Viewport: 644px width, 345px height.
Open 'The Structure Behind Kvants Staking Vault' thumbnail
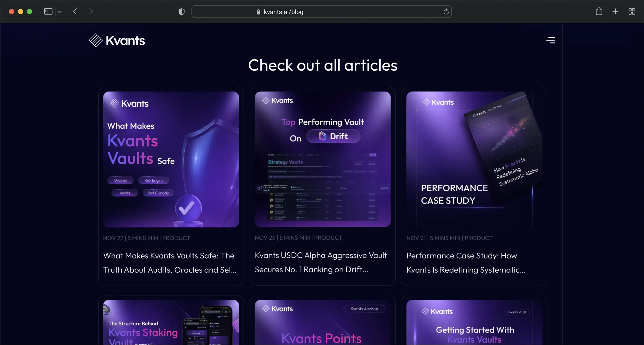click(x=171, y=322)
